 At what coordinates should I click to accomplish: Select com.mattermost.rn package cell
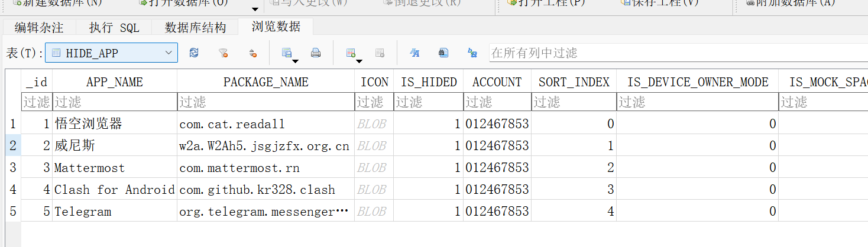tap(265, 168)
